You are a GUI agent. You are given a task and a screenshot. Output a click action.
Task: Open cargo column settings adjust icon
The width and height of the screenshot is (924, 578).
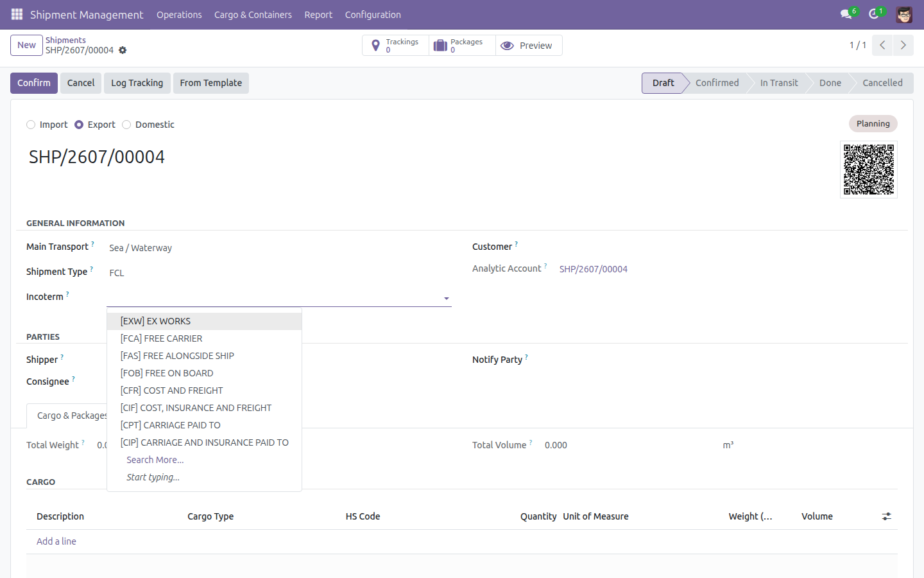(x=887, y=516)
